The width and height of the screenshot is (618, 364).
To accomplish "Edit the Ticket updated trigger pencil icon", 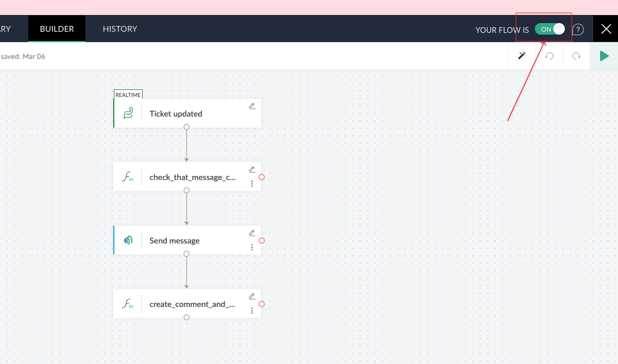I will (252, 106).
